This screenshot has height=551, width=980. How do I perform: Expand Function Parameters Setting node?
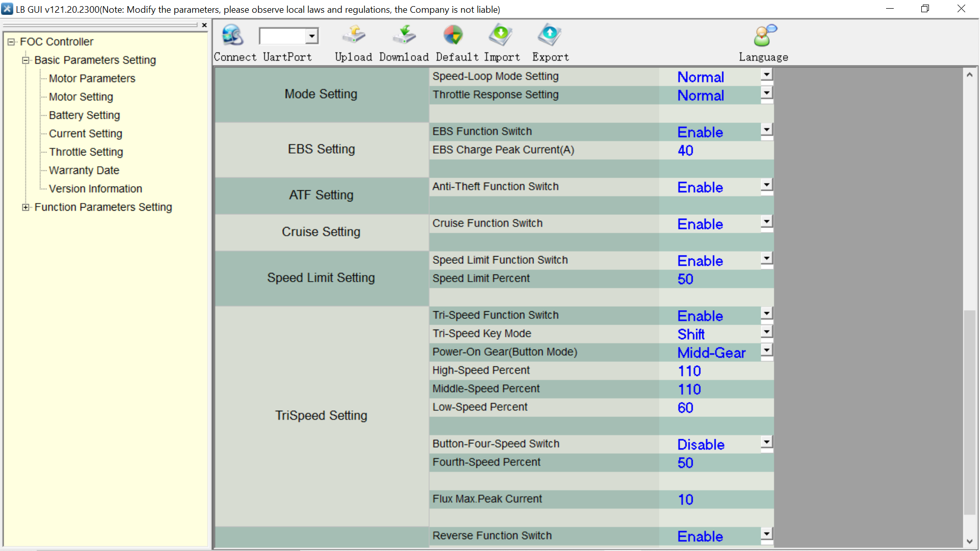(26, 207)
